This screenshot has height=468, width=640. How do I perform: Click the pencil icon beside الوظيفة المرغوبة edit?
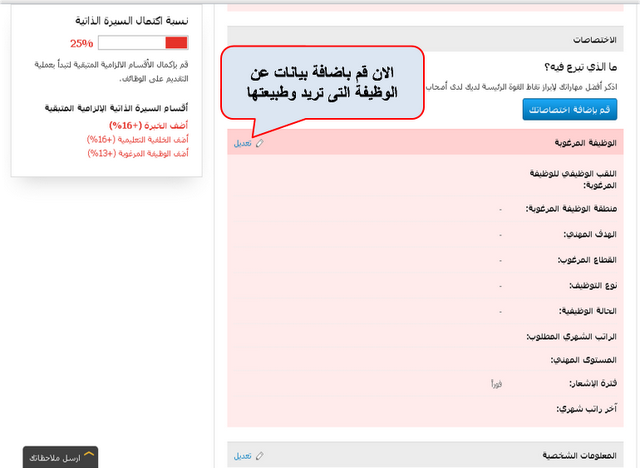pyautogui.click(x=260, y=143)
